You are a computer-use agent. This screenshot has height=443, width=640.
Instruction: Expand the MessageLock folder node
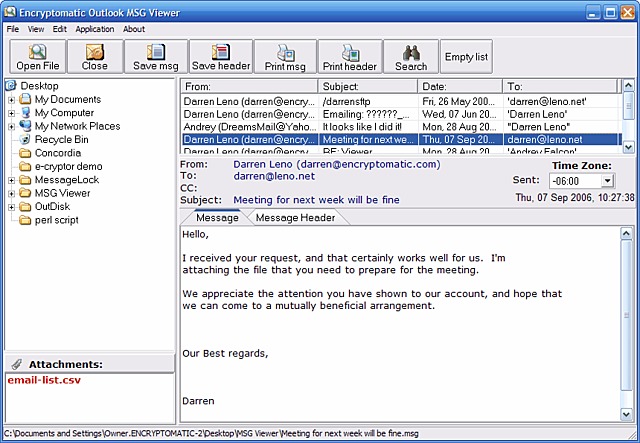click(11, 180)
